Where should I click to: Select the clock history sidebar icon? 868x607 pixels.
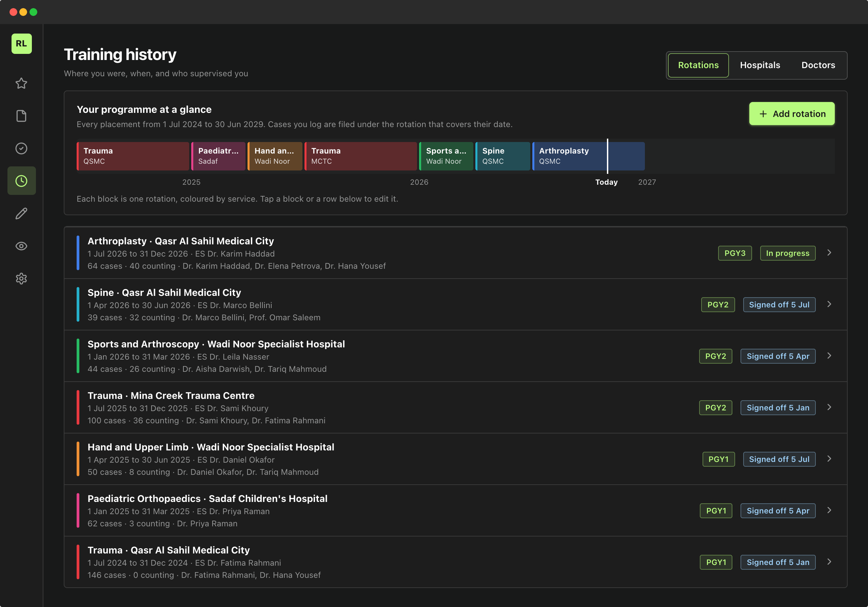22,181
